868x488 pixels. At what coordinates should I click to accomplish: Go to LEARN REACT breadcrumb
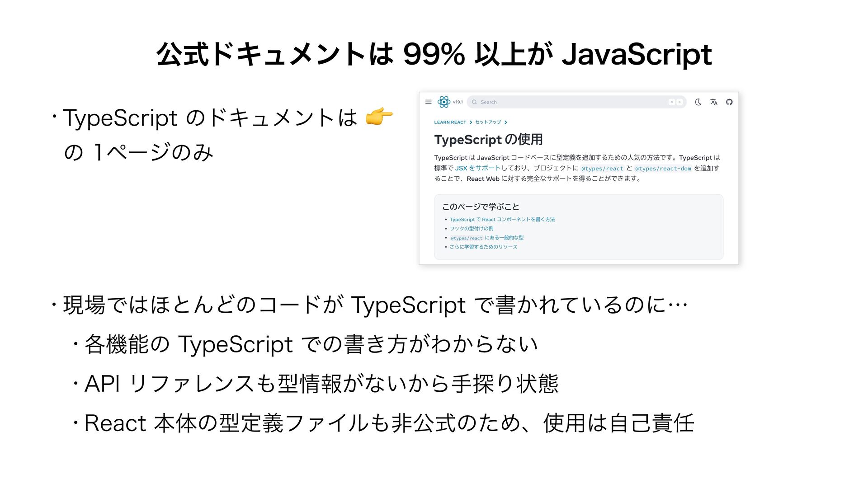point(450,122)
